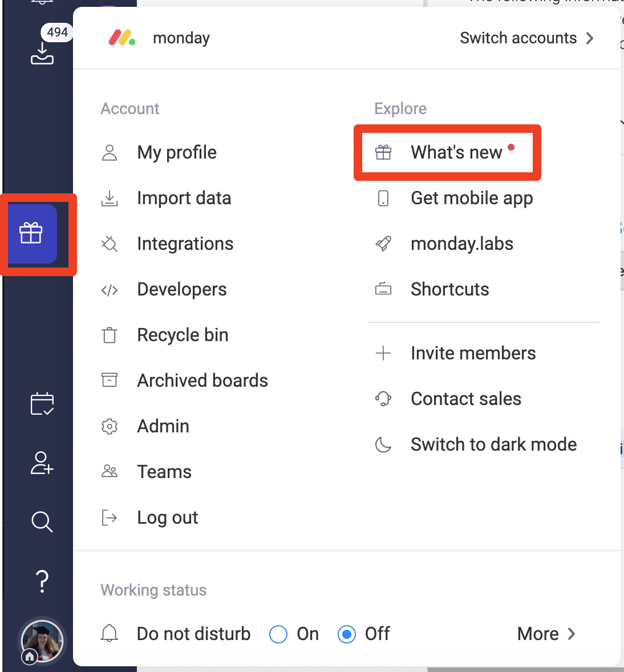Screen dimensions: 624x672
Task: Click the monday logo in menu header
Action: [121, 38]
